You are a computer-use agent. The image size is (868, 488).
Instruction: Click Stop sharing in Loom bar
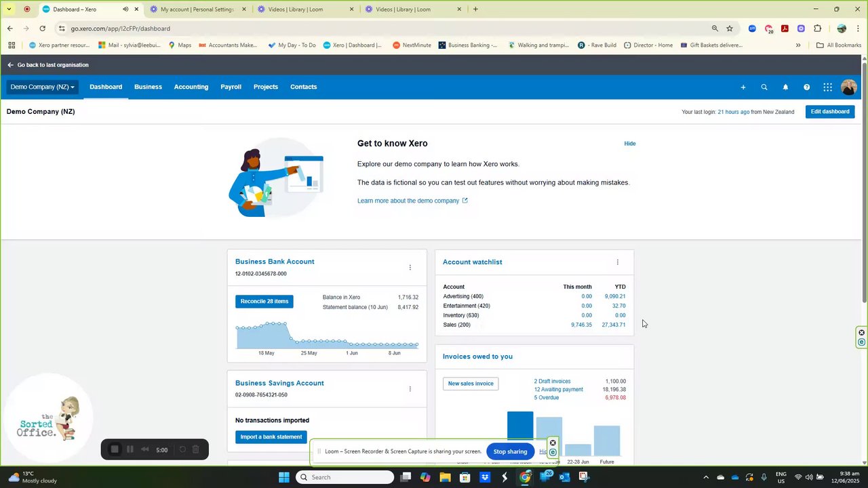click(x=510, y=451)
